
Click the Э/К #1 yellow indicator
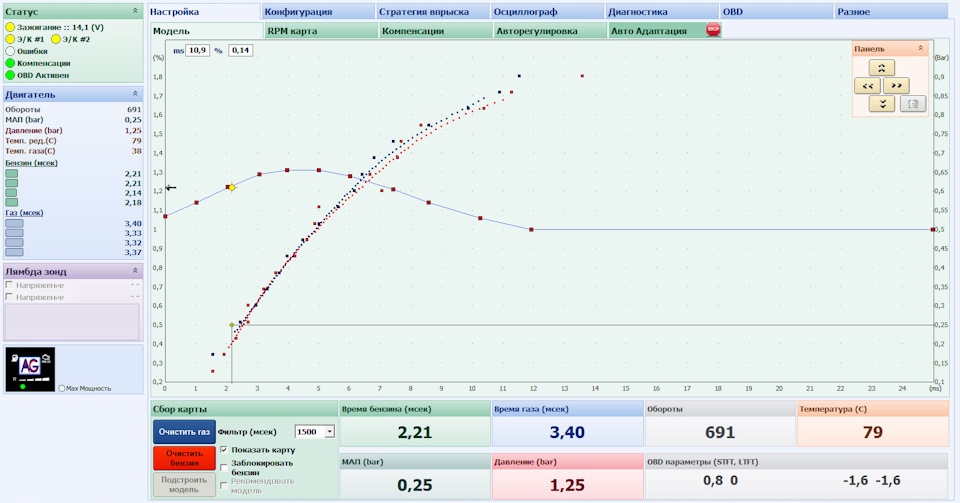click(10, 39)
